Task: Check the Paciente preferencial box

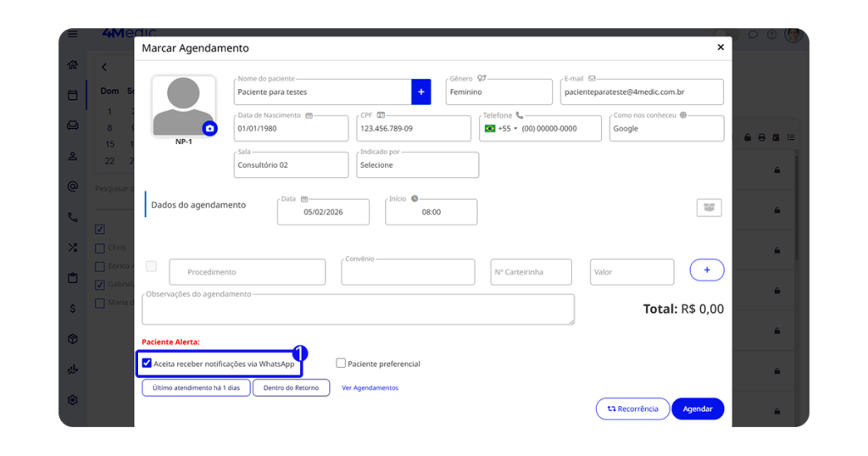Action: pos(341,364)
